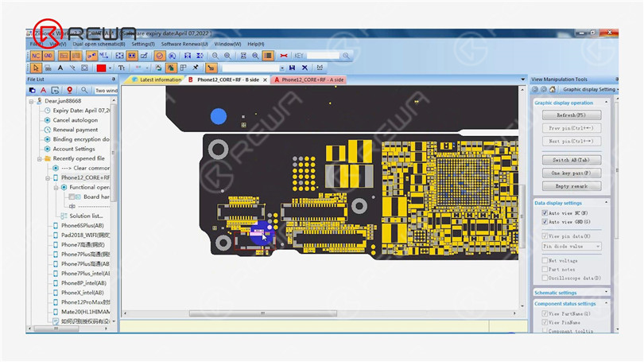Image resolution: width=644 pixels, height=362 pixels.
Task: Open the Help(H) menu
Action: [255, 44]
